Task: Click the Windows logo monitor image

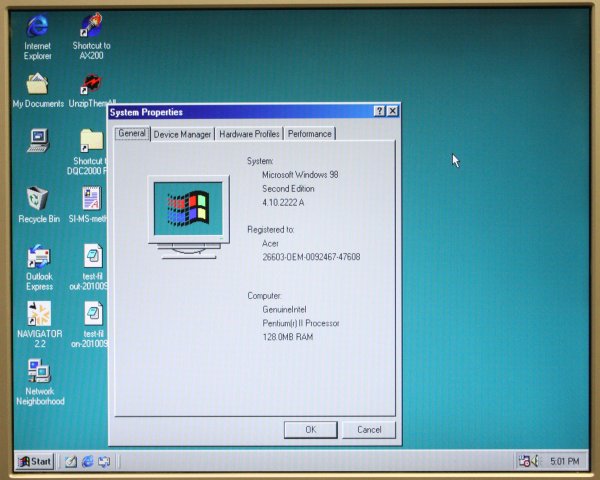Action: pyautogui.click(x=188, y=217)
